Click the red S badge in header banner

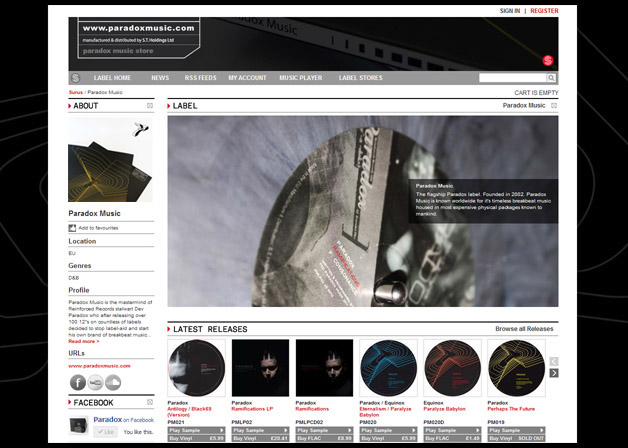point(547,60)
